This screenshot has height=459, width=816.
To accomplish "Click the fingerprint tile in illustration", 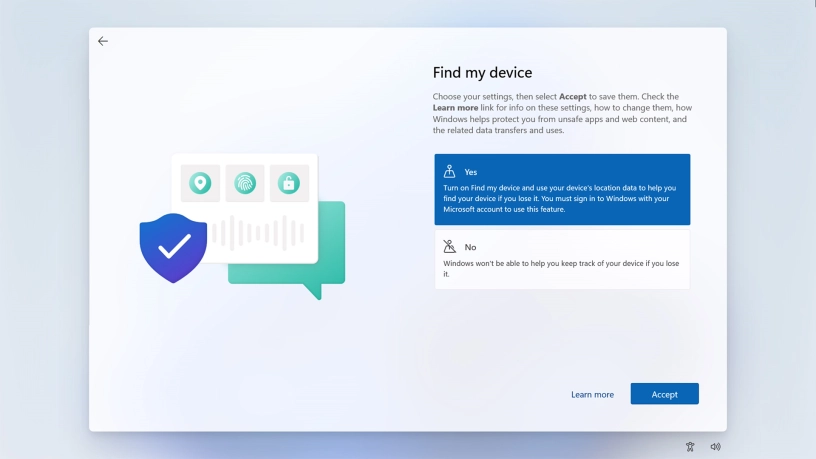I will click(x=245, y=183).
